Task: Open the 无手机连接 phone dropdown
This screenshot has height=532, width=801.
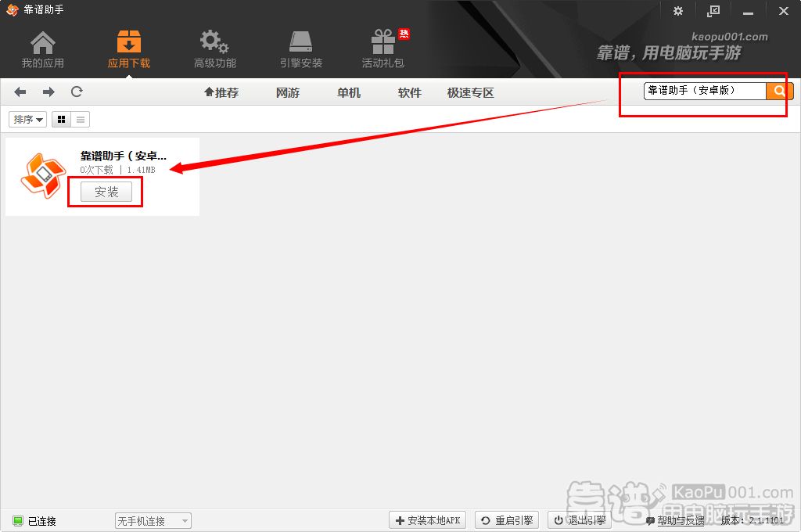Action: (x=153, y=521)
